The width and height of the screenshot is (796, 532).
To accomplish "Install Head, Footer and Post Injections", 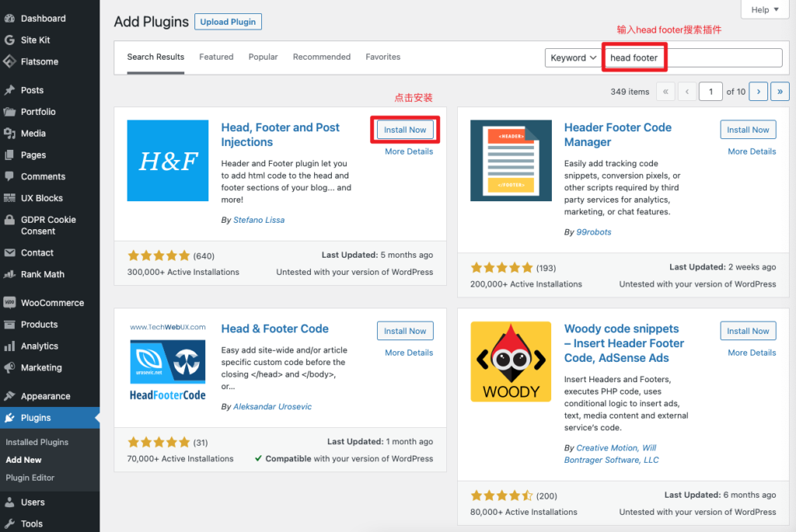I will click(404, 130).
